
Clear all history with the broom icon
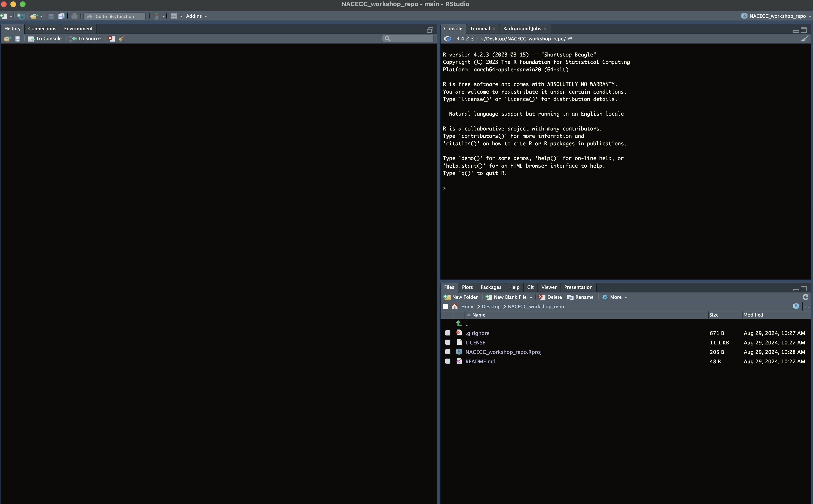click(x=122, y=39)
